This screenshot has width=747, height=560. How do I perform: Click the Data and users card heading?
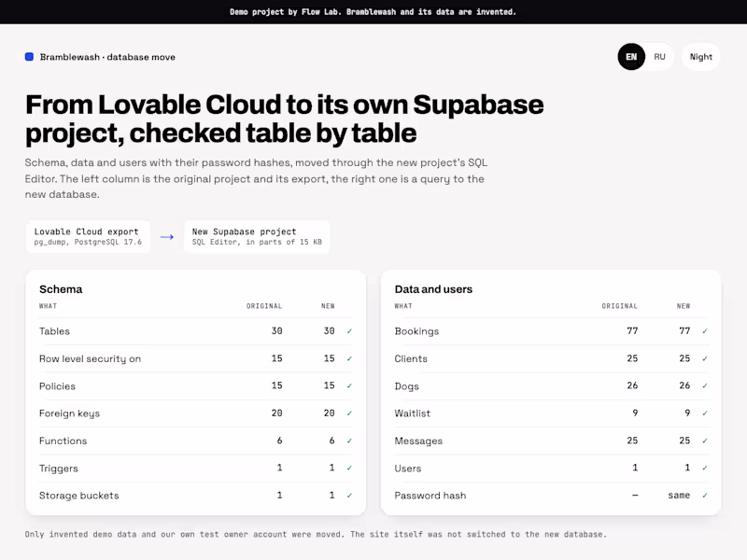click(x=433, y=289)
